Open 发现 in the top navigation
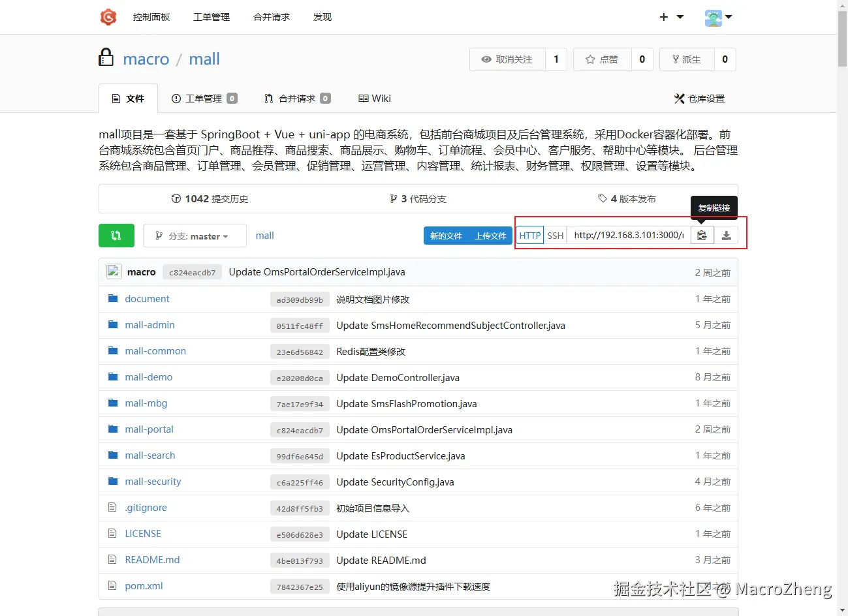Viewport: 848px width, 616px height. [322, 17]
